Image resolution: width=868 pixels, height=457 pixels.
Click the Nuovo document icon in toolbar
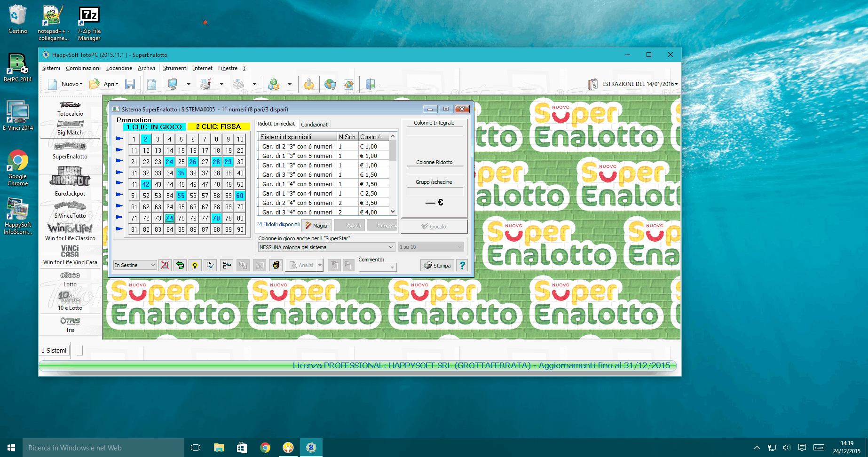point(53,84)
